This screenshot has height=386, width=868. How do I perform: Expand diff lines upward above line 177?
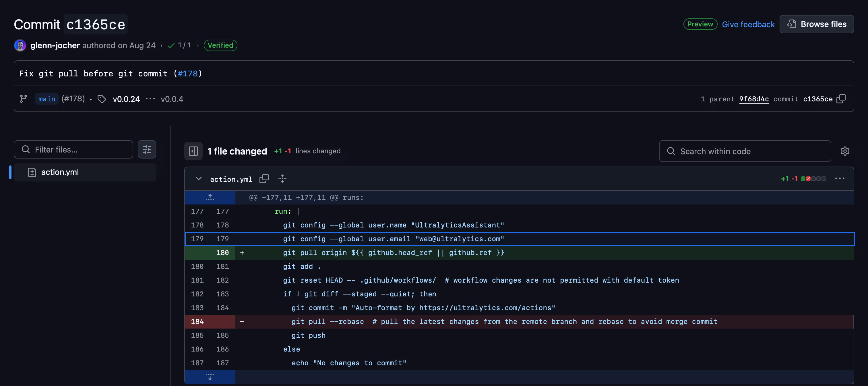(x=210, y=198)
